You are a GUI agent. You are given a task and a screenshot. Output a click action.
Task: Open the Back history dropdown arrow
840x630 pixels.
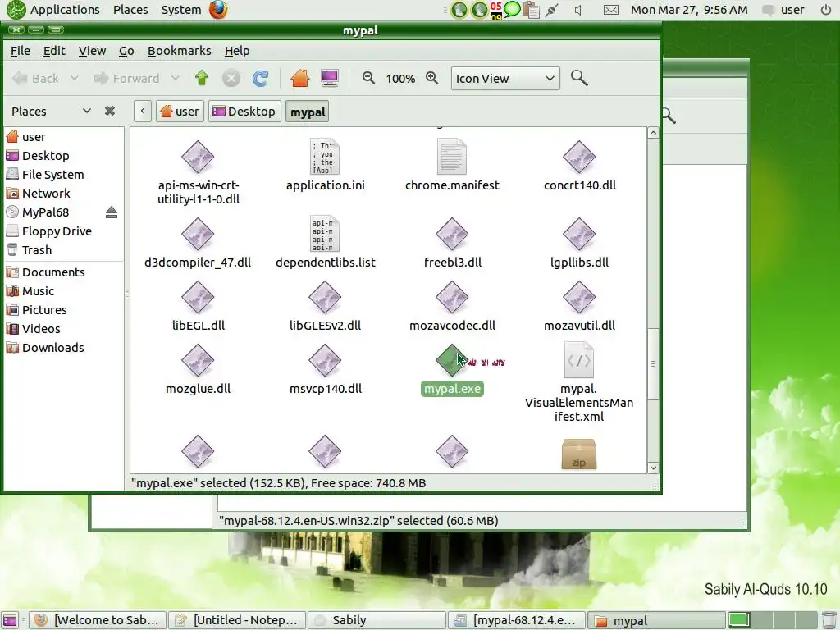[x=75, y=78]
